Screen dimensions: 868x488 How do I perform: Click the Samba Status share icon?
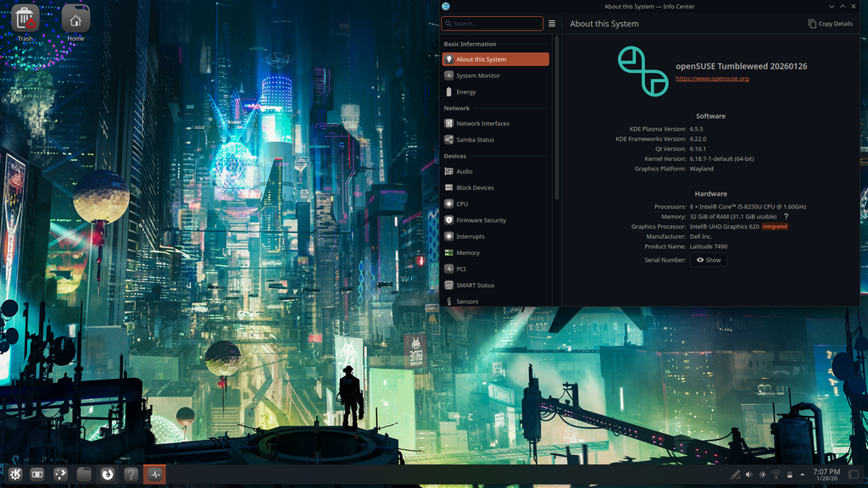pos(449,140)
